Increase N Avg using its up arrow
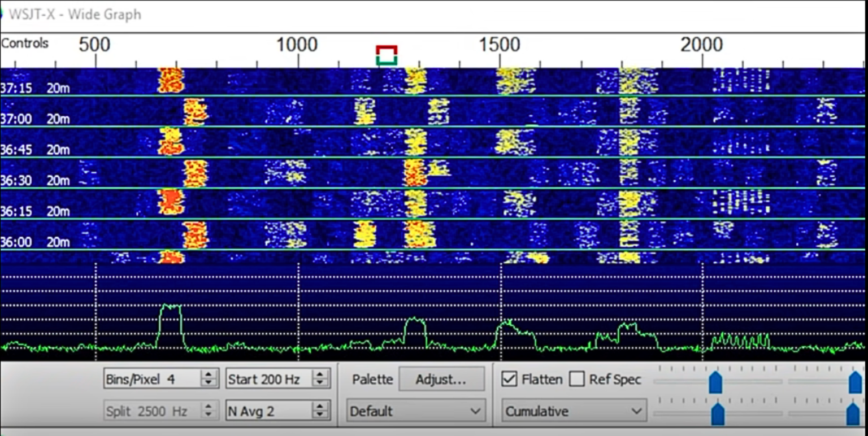 tap(320, 407)
